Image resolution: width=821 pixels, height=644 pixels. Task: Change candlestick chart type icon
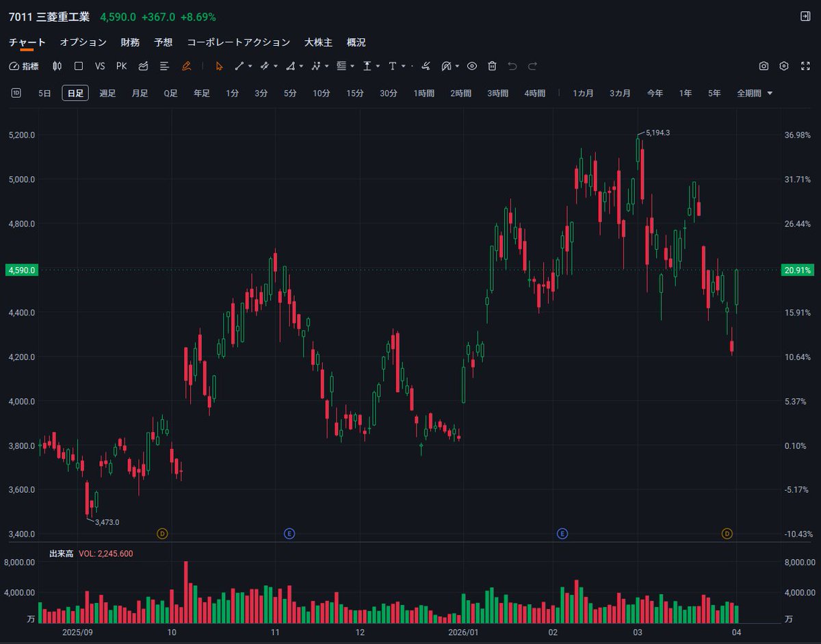click(x=57, y=66)
